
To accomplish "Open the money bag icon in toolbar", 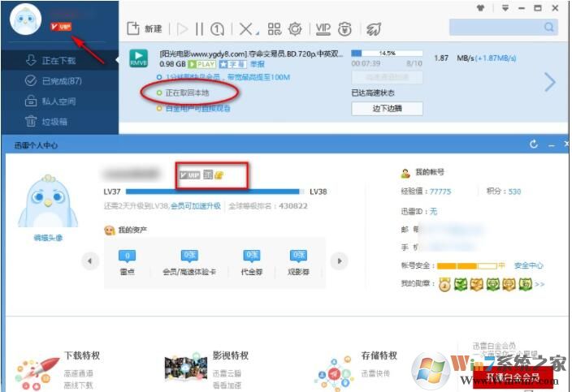I will click(344, 28).
